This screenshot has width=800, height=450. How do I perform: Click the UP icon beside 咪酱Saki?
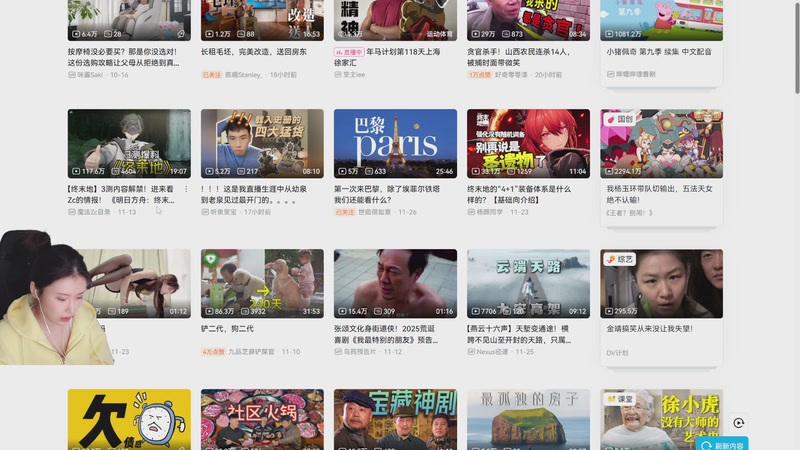pos(71,75)
